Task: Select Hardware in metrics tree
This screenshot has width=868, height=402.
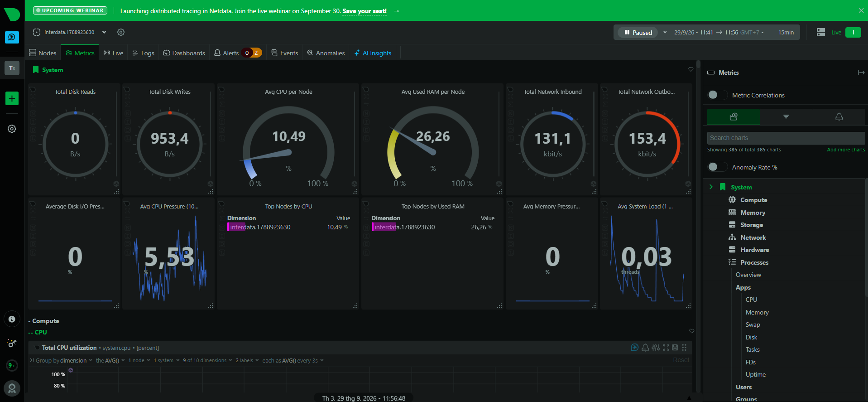Action: pyautogui.click(x=754, y=250)
